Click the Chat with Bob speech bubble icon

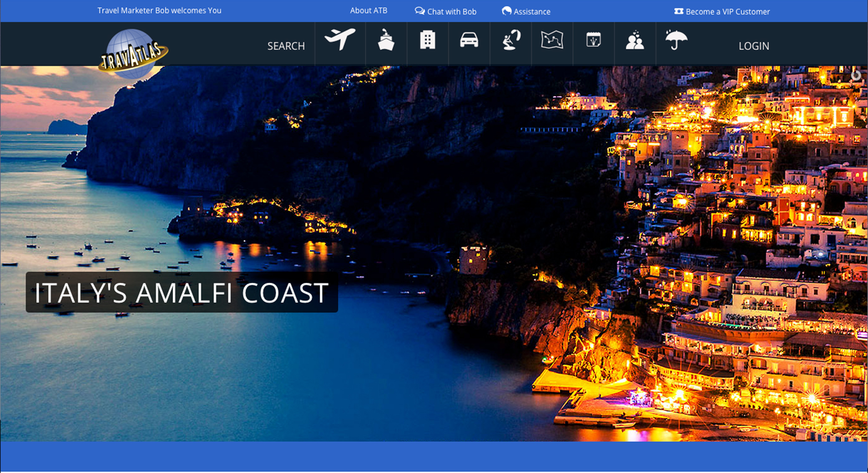(x=419, y=11)
